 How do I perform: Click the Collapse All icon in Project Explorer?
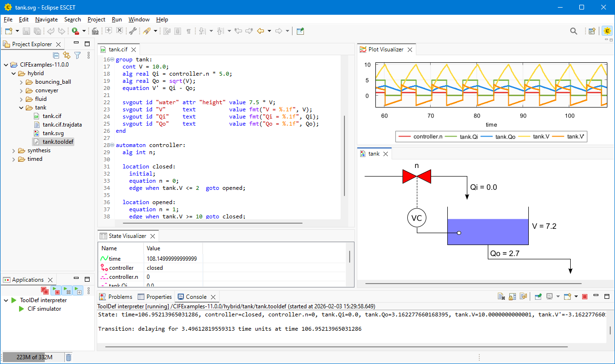56,55
